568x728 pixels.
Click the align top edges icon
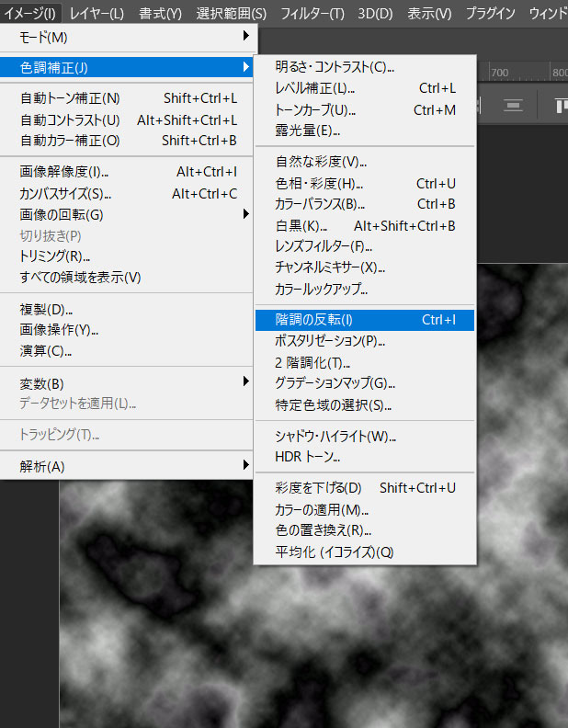[560, 106]
